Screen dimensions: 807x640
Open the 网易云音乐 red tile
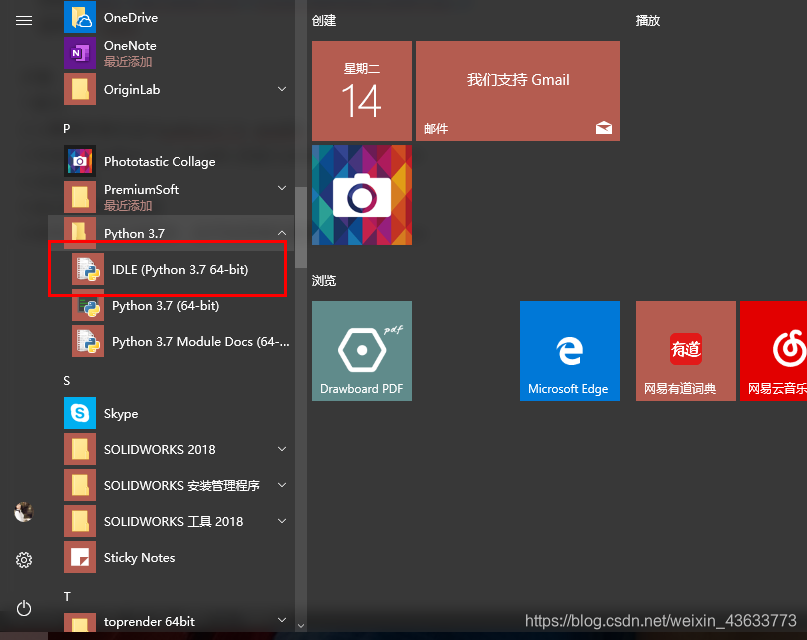[x=774, y=351]
